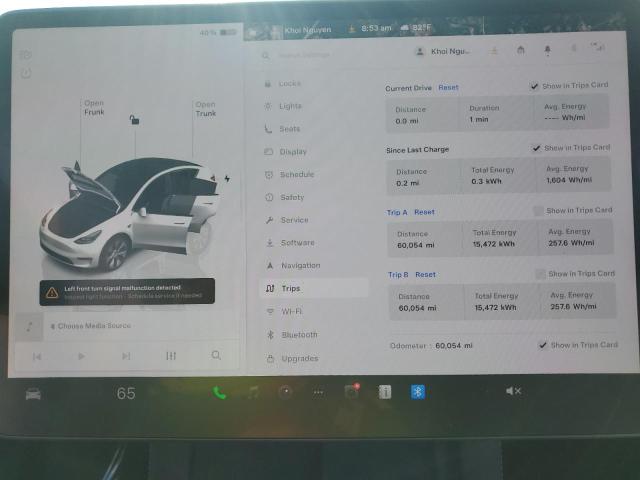Uncheck Current Drive Show in Trips Card

534,86
